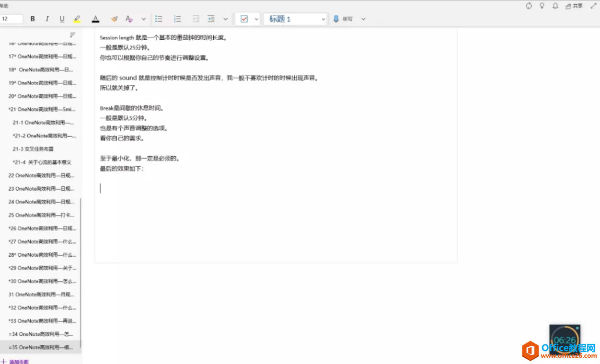Open the font color tool
600x364 pixels.
95,19
